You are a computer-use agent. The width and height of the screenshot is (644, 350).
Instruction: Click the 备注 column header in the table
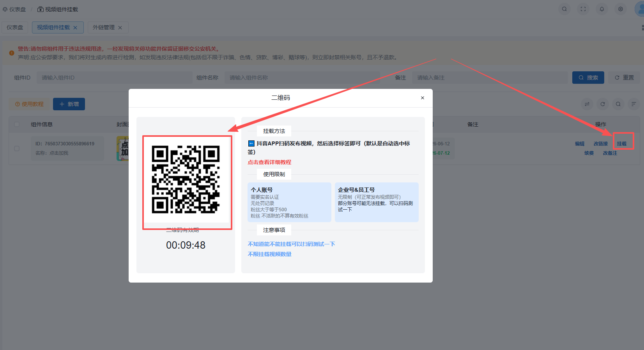click(473, 124)
